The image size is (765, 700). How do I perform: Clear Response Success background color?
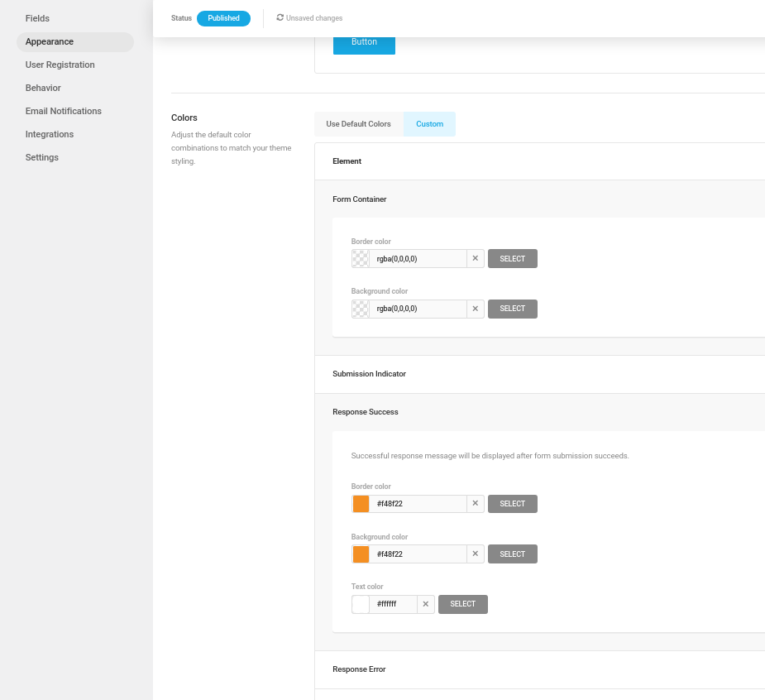point(476,554)
